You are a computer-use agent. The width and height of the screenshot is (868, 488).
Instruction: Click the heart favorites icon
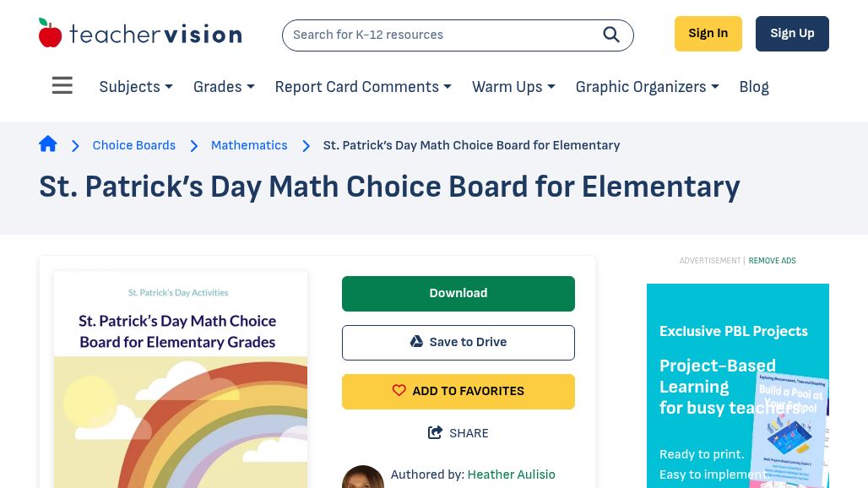click(399, 391)
